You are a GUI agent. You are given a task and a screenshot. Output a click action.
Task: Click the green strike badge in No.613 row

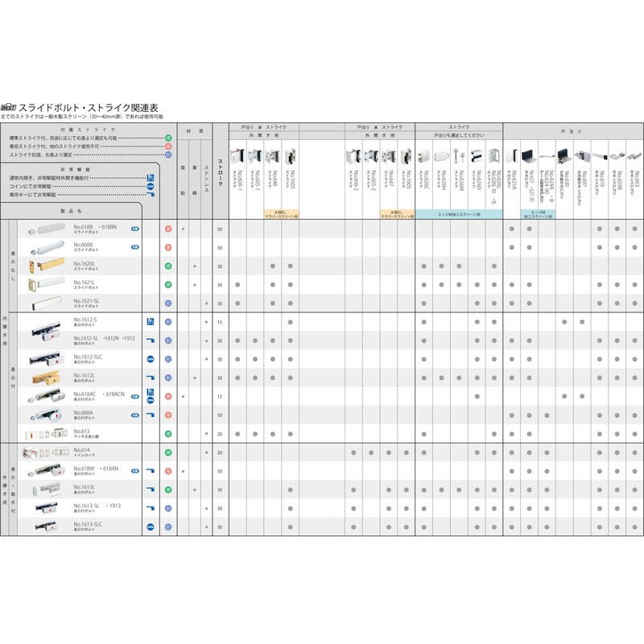click(x=169, y=433)
